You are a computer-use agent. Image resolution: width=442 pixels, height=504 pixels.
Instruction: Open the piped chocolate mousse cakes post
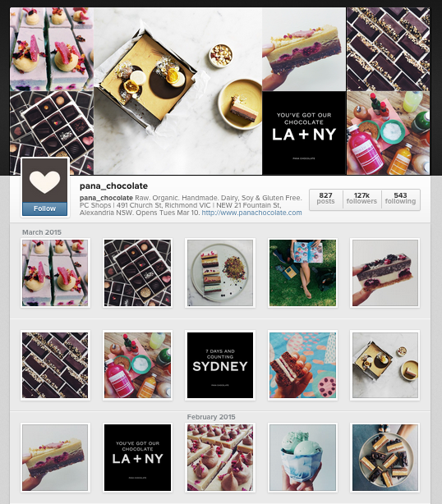click(220, 457)
